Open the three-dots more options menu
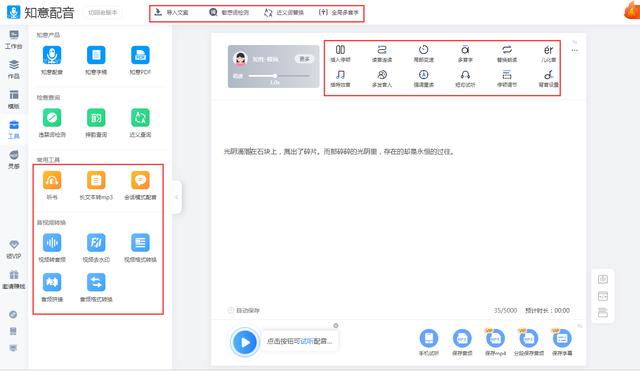Image resolution: width=640 pixels, height=371 pixels. click(575, 50)
